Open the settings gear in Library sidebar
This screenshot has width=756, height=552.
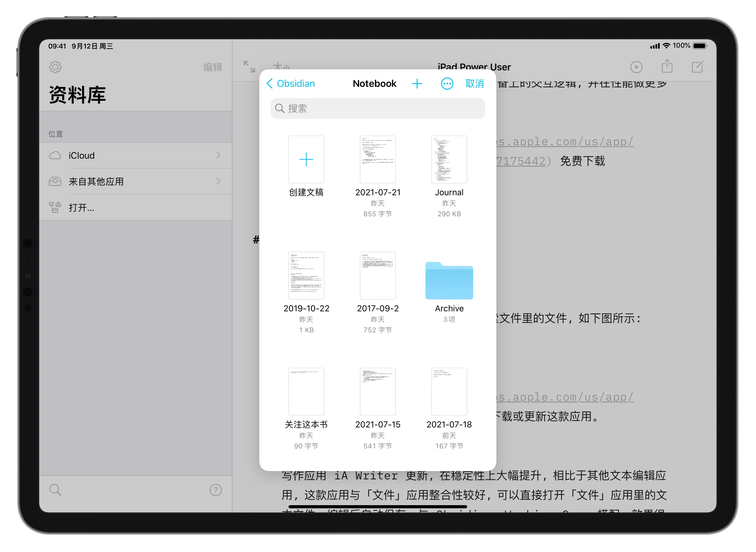(x=55, y=67)
